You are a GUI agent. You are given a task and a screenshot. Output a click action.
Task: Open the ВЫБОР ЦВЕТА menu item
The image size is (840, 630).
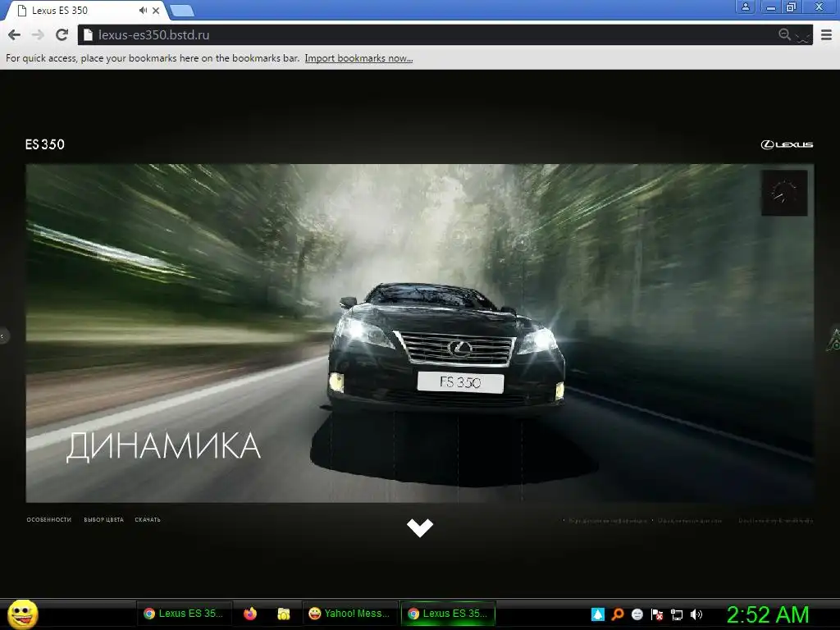(x=103, y=519)
